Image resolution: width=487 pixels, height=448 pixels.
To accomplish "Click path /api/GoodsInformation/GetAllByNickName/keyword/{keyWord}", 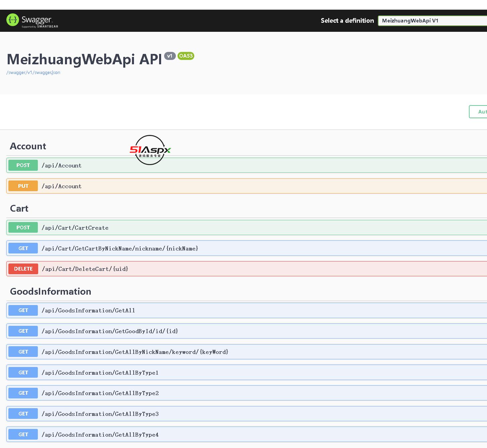I will point(135,352).
